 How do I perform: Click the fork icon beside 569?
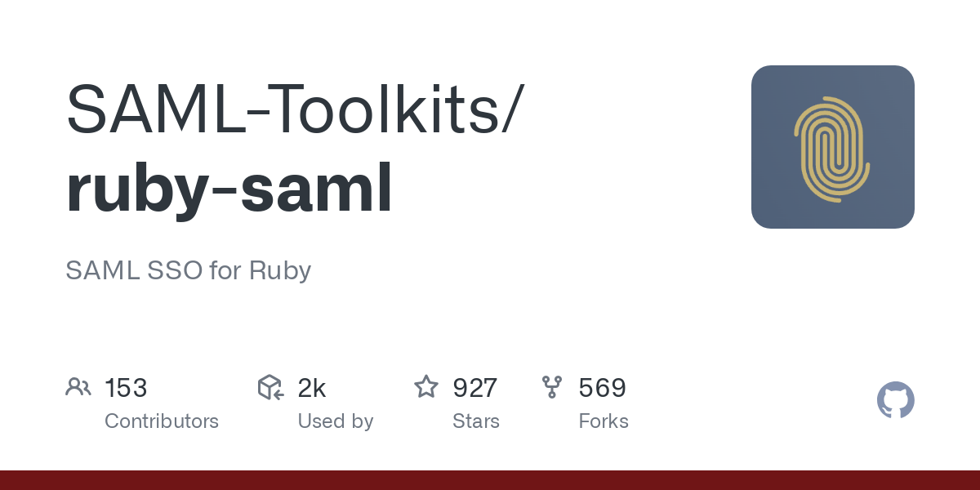552,387
